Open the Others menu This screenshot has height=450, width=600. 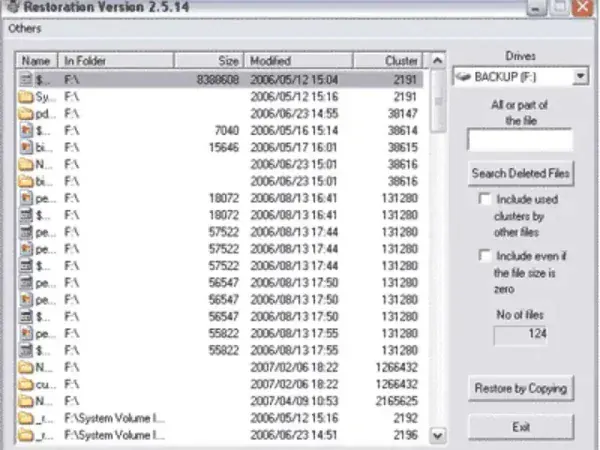[x=23, y=28]
